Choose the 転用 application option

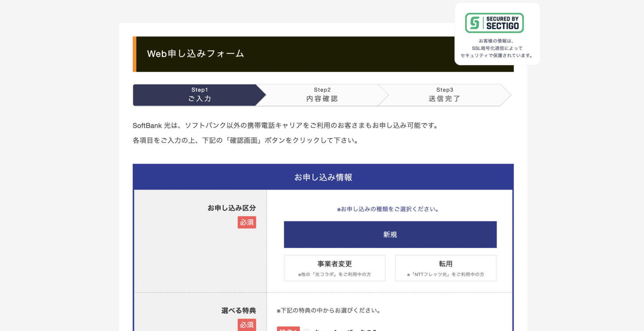(446, 268)
